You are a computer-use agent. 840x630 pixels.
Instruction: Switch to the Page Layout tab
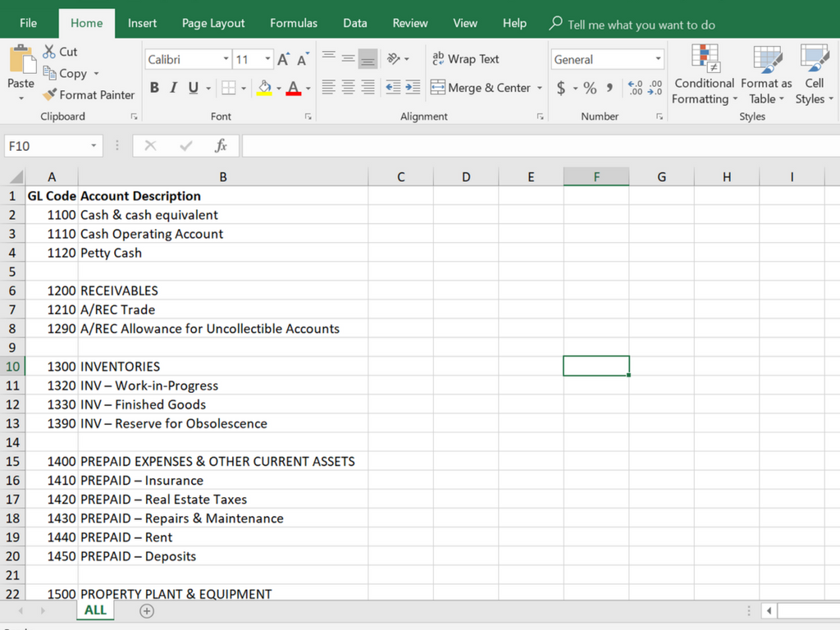[213, 23]
